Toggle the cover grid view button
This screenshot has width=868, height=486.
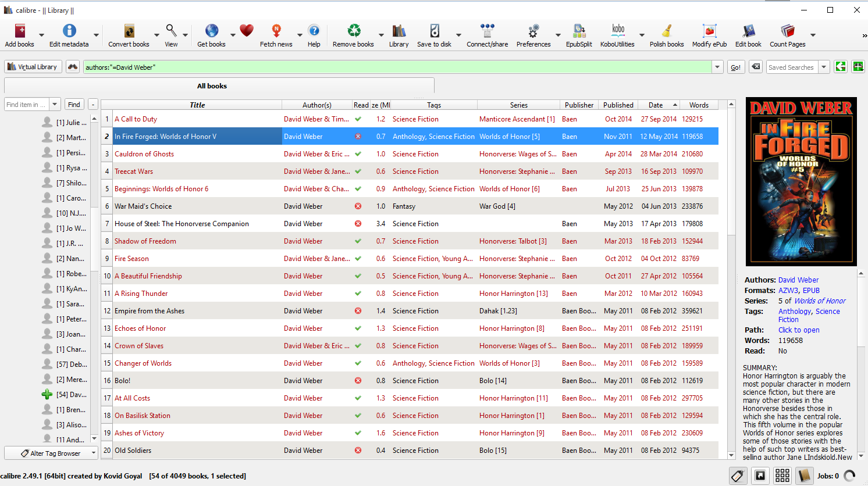point(782,476)
